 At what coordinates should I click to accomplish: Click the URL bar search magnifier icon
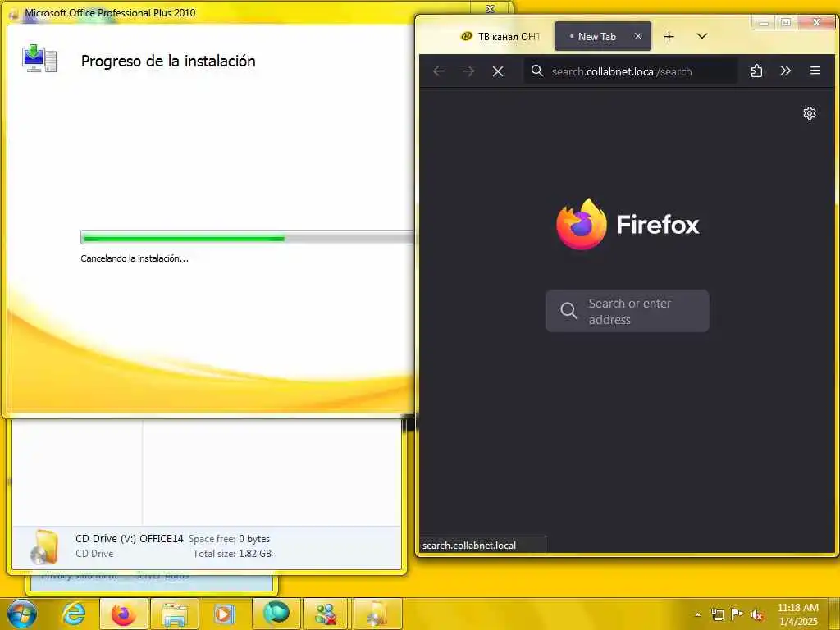pyautogui.click(x=536, y=71)
